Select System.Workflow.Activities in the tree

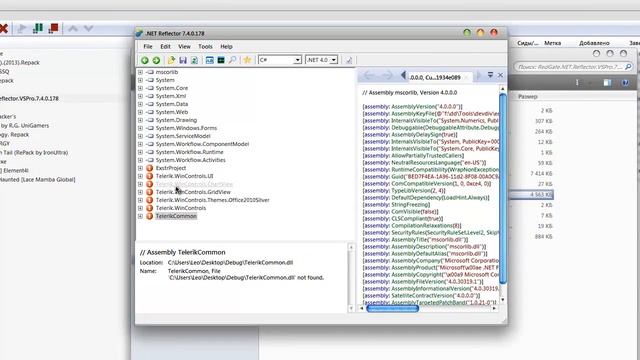pyautogui.click(x=191, y=160)
